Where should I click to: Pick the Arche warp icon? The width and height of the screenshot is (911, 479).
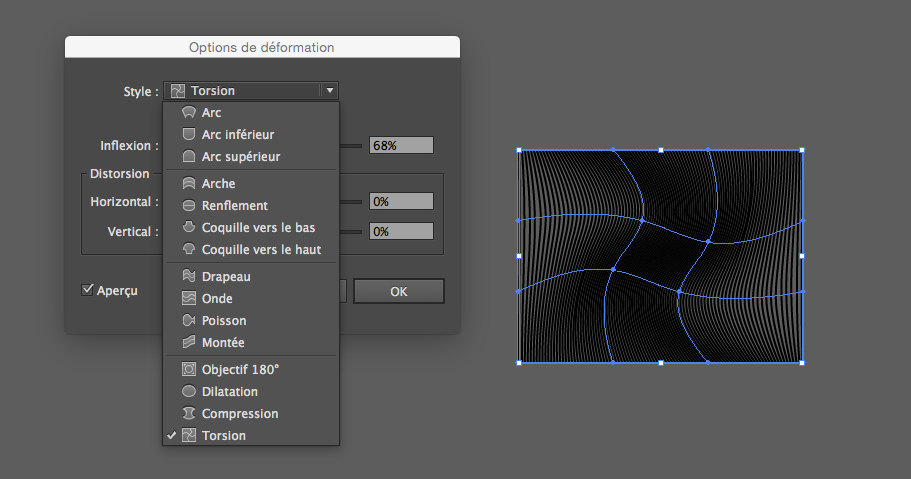[x=188, y=184]
